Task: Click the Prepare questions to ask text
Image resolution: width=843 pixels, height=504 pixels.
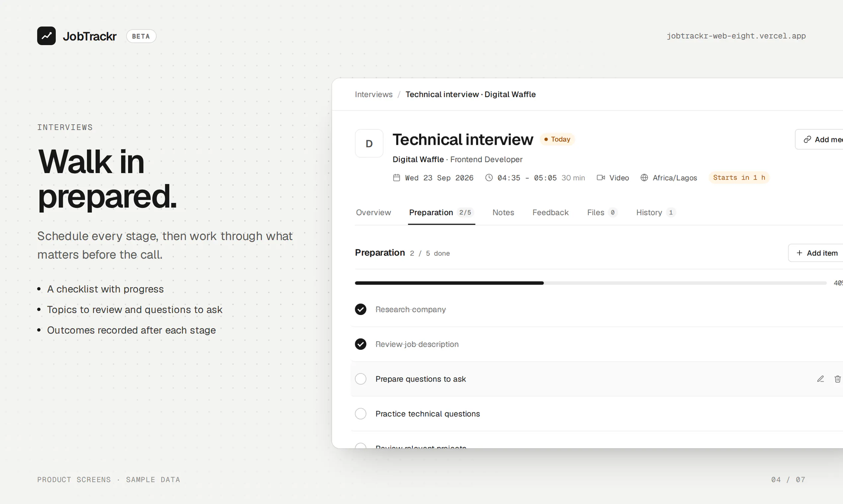Action: (421, 379)
